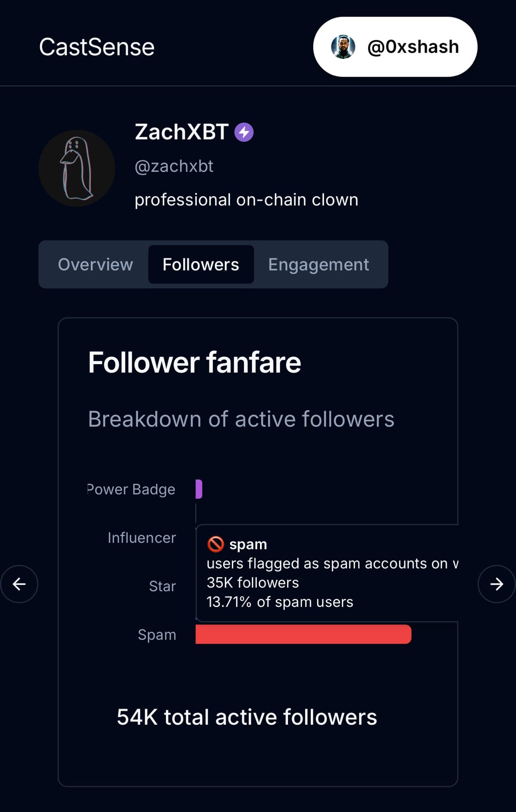Click the red Spam bar in chart
516x812 pixels.
[303, 634]
